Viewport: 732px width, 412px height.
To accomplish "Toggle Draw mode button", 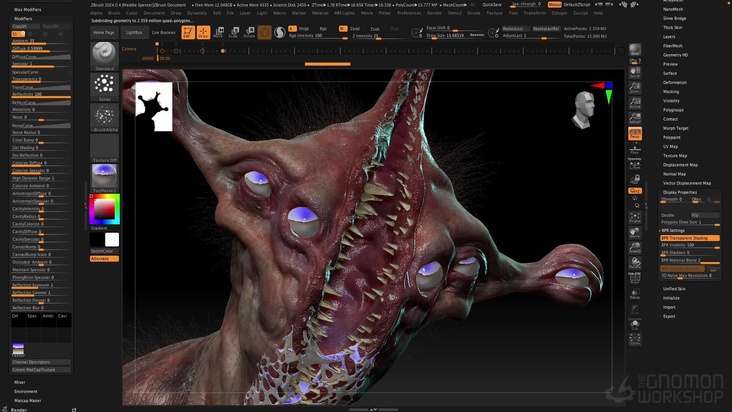I will [x=204, y=32].
